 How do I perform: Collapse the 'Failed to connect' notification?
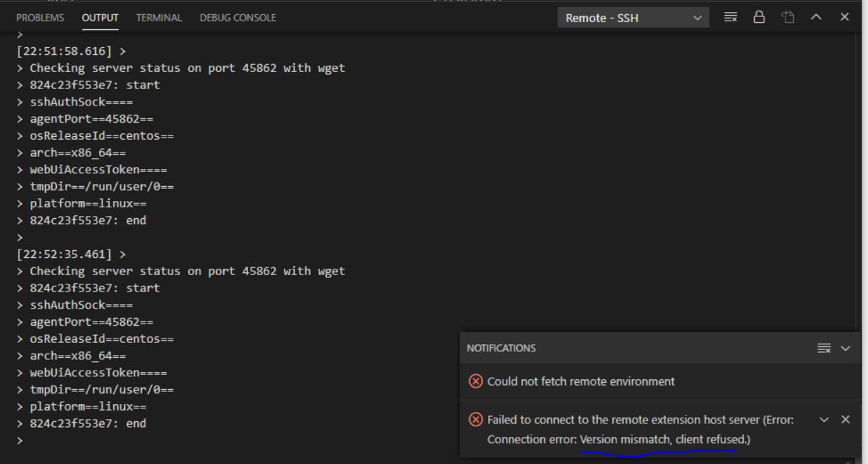[825, 420]
